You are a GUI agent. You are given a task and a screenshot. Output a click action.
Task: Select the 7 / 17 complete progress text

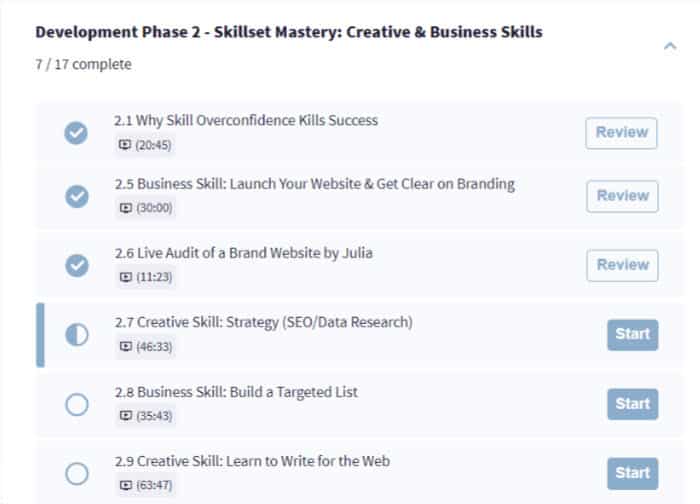(x=82, y=65)
